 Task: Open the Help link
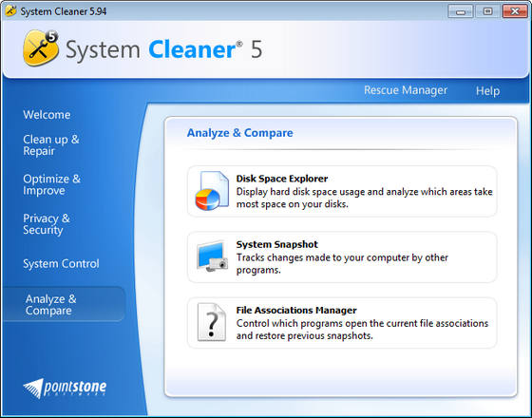tap(487, 91)
